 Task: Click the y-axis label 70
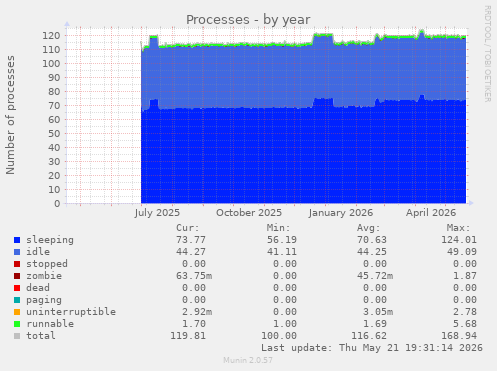click(x=54, y=106)
